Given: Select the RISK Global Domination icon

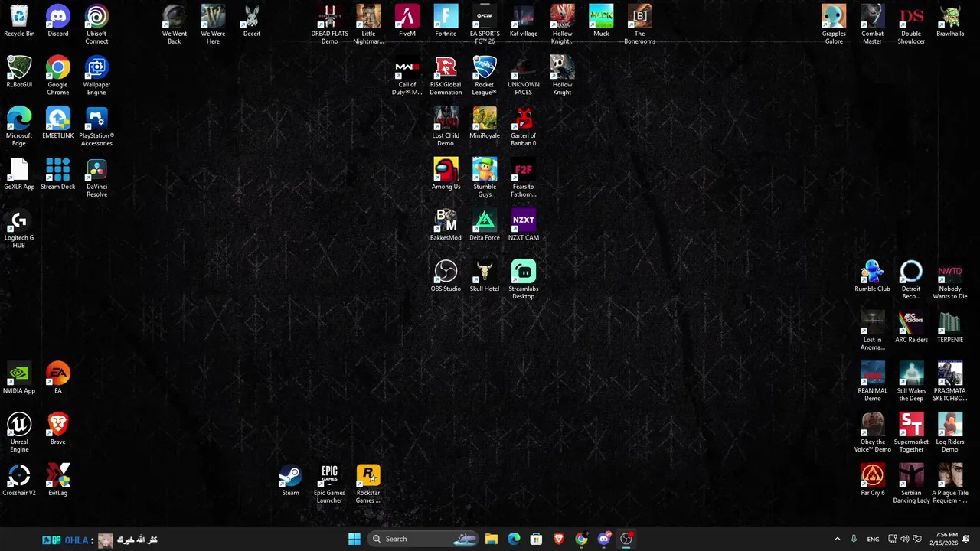Looking at the screenshot, I should 446,76.
